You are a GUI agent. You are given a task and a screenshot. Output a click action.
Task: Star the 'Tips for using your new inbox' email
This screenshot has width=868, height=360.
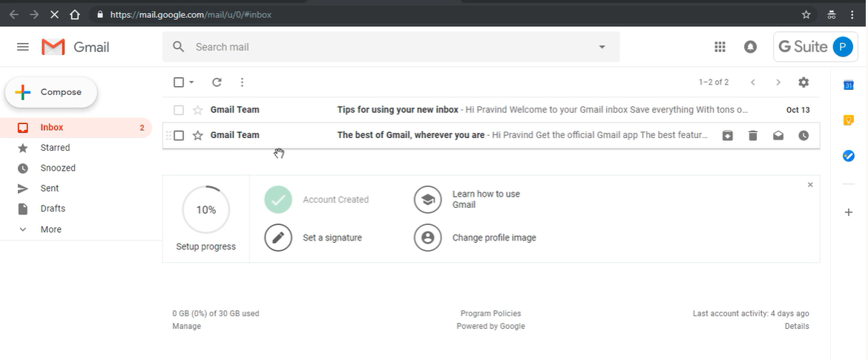[x=197, y=111]
